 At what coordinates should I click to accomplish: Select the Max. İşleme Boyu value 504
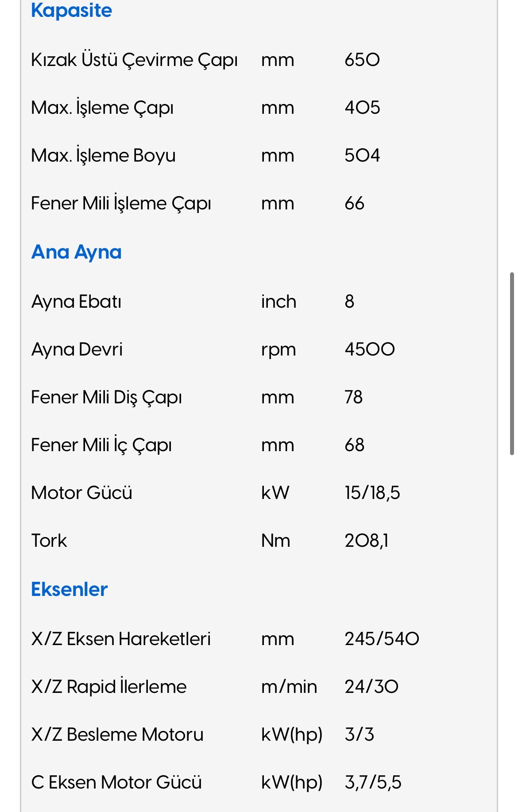click(x=362, y=155)
